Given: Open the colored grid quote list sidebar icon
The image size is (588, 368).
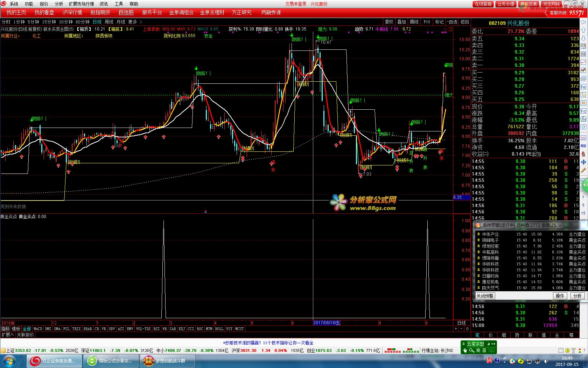Looking at the screenshot, I should [x=583, y=54].
